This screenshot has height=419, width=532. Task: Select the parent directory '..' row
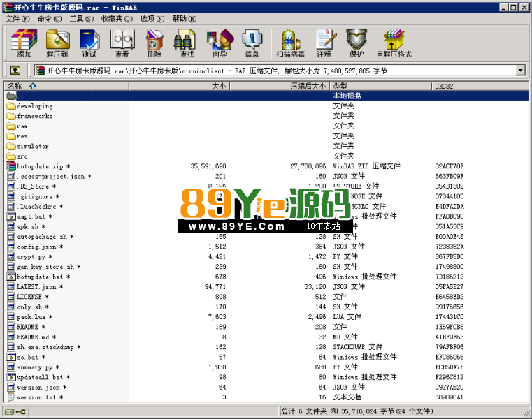click(x=266, y=96)
